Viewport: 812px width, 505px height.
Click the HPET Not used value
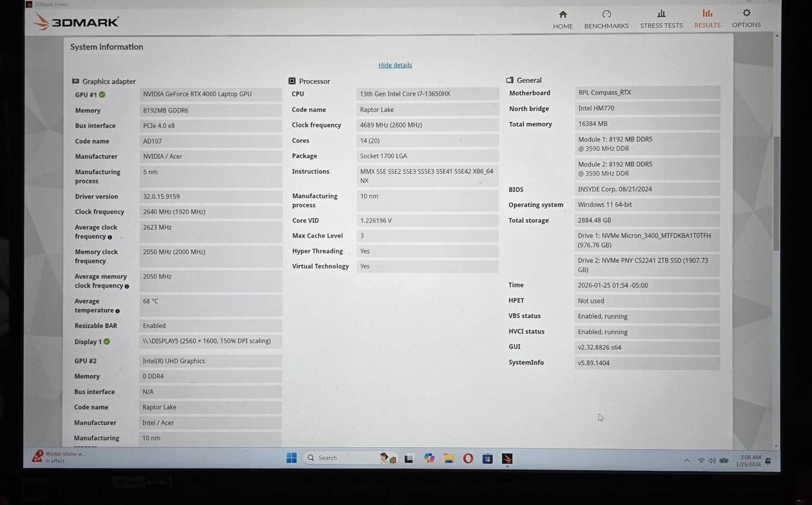click(x=647, y=301)
